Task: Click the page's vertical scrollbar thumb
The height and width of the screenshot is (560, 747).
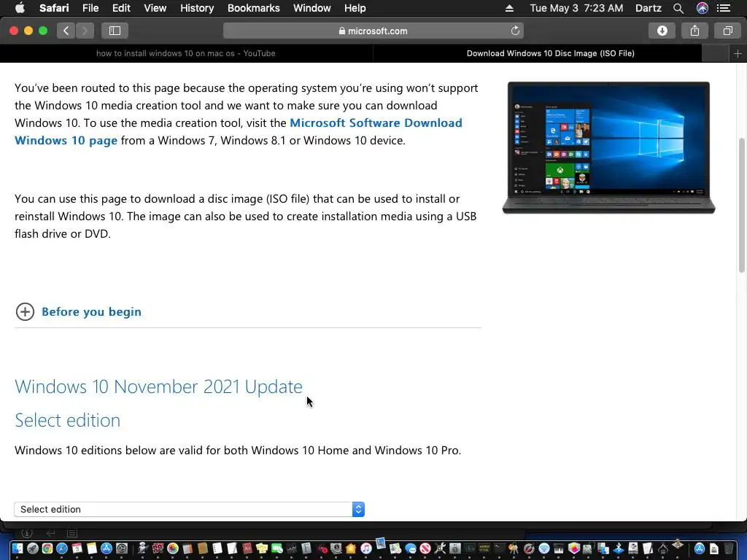Action: (741, 205)
